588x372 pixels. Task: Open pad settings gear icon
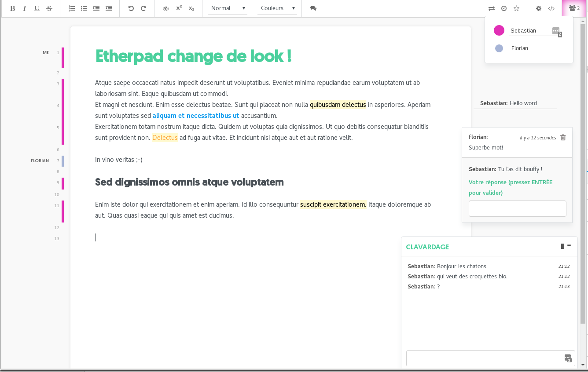pos(538,8)
